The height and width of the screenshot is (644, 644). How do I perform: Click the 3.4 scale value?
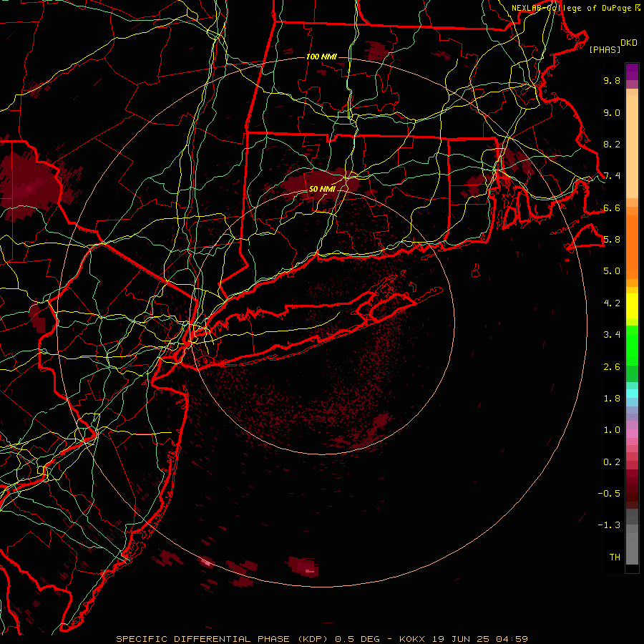pos(612,335)
